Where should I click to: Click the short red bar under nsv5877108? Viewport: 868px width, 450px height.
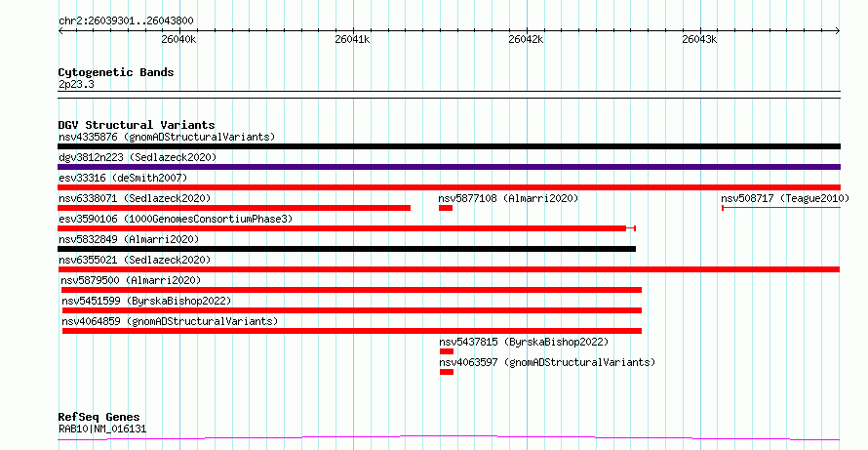tap(446, 208)
